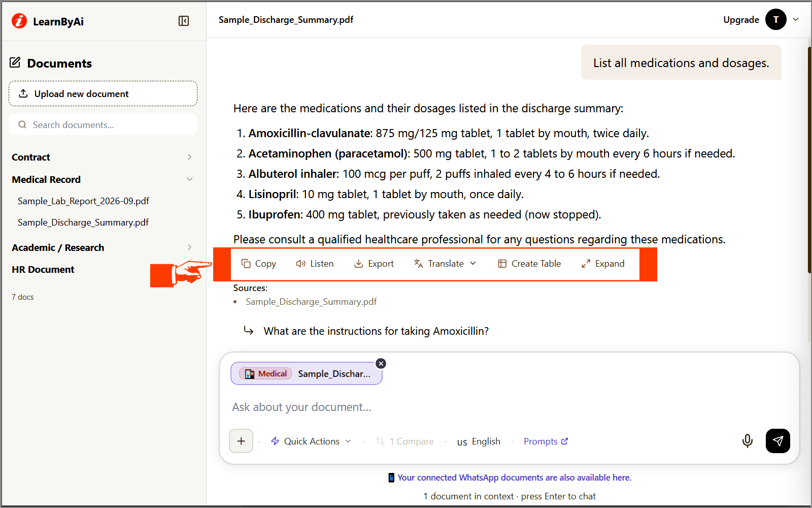Click the Sample_Discharge_Summary.pdf header title
Viewport: 812px width, 508px height.
(286, 20)
